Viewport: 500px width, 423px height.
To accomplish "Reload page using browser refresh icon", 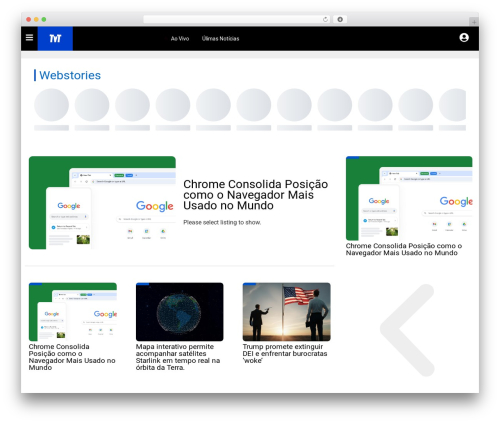I will click(x=325, y=19).
